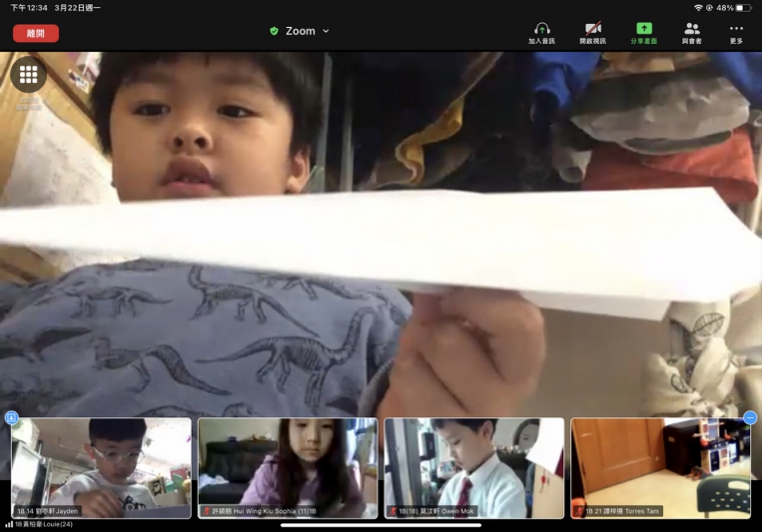The image size is (762, 532).
Task: Switch to gallery view grid icon
Action: 28,75
